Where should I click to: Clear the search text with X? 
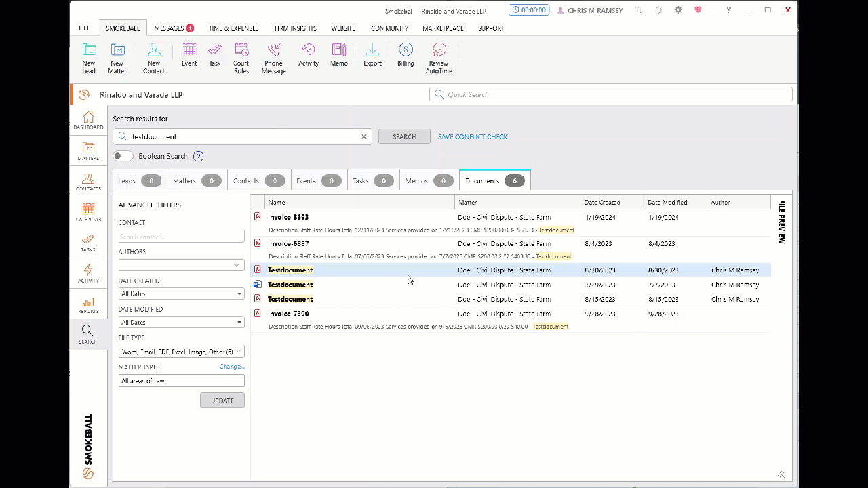pyautogui.click(x=363, y=136)
